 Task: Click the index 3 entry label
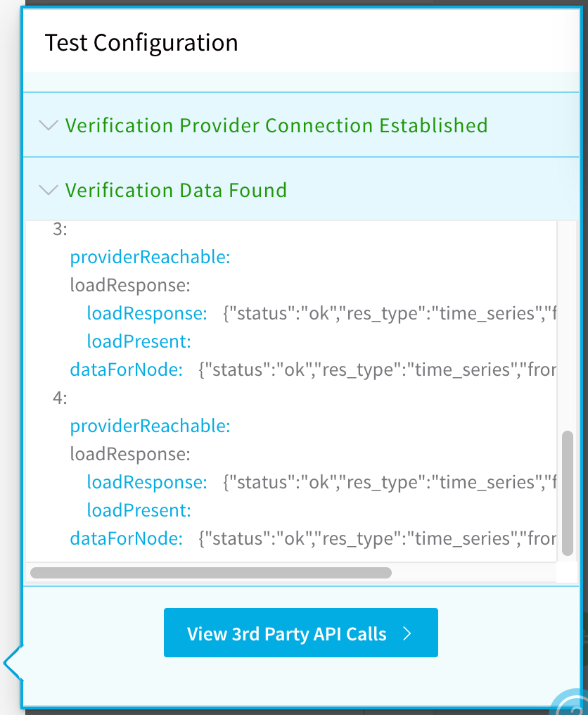60,229
